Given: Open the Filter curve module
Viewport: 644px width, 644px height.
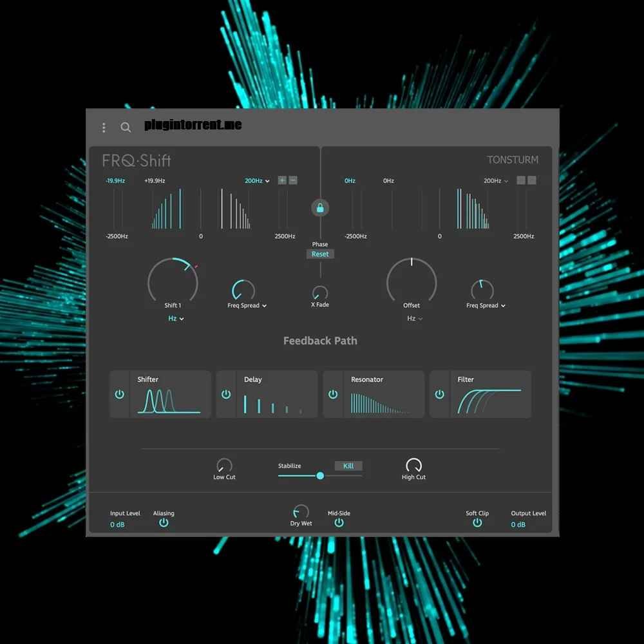Looking at the screenshot, I should coord(490,394).
